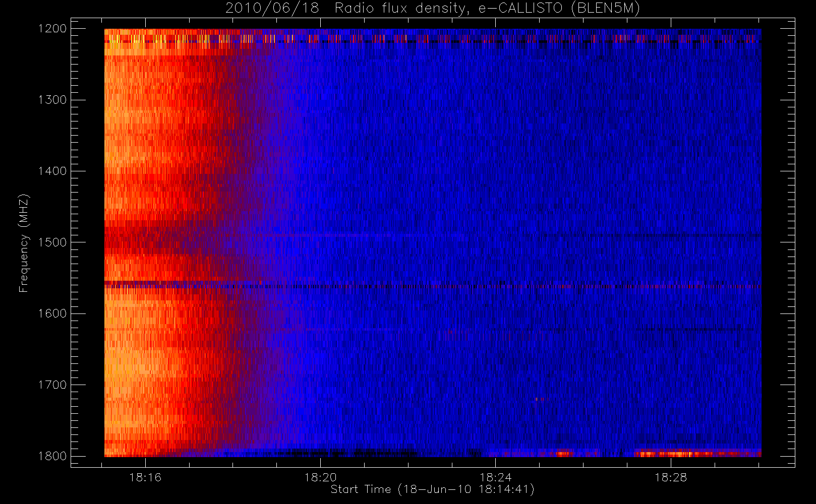Viewport: 816px width, 504px height.
Task: Click the 1200 frequency tick label
Action: point(52,29)
